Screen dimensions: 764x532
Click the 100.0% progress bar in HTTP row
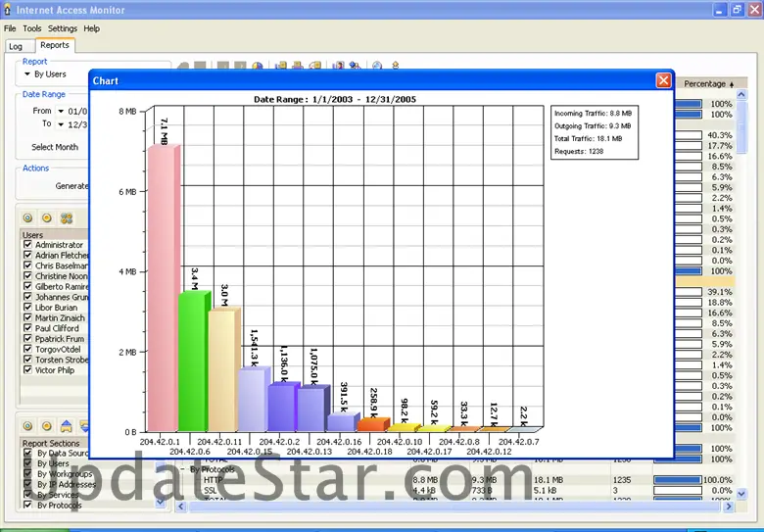click(677, 480)
